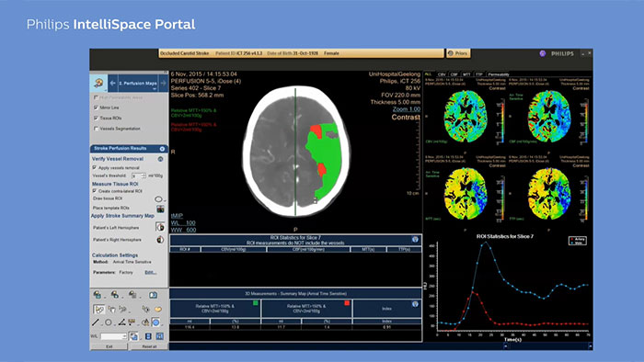Open the dropdown arrow beside the blue sphere tool
644x362 pixels.
tap(162, 325)
